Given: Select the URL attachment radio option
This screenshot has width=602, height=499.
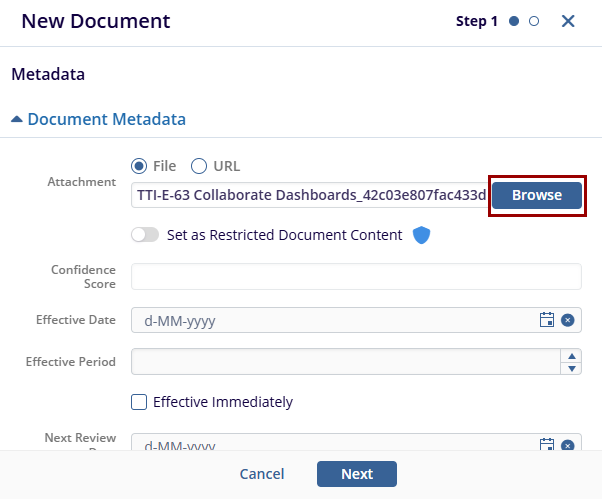Looking at the screenshot, I should (x=199, y=166).
